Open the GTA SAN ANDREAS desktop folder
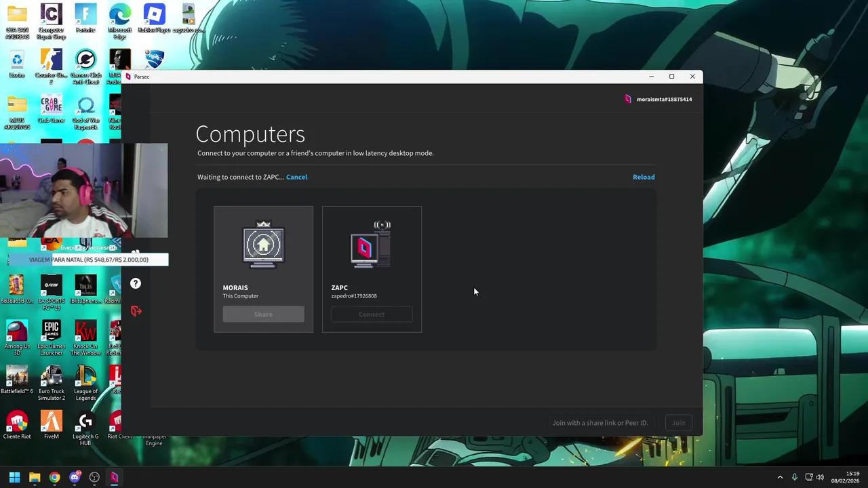 click(17, 22)
